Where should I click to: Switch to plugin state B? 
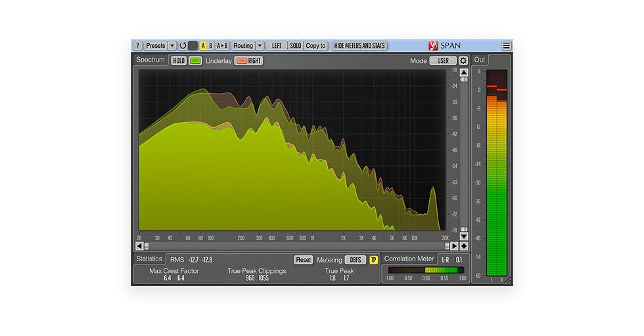pyautogui.click(x=211, y=45)
